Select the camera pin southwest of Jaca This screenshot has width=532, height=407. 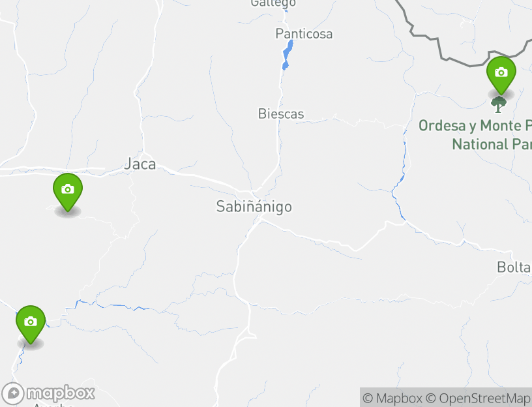pyautogui.click(x=68, y=192)
